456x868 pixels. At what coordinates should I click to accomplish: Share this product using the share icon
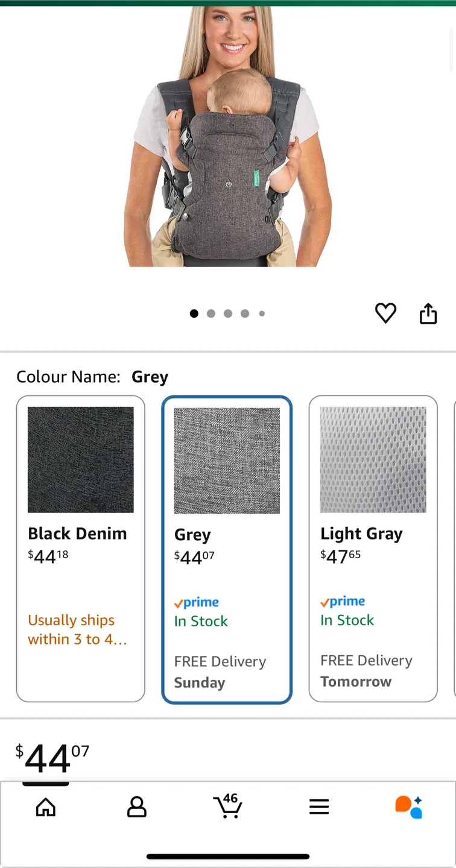pyautogui.click(x=428, y=313)
